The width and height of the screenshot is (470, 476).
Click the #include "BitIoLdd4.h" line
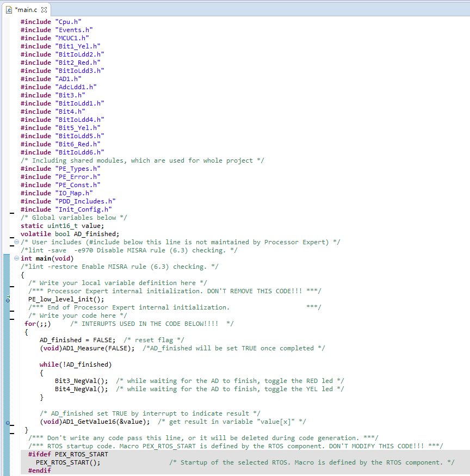click(63, 120)
